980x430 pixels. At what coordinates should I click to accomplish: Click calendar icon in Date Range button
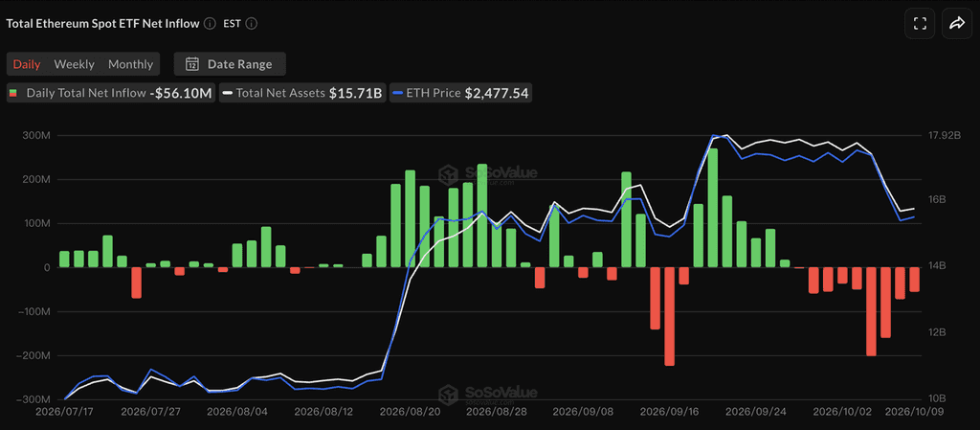pyautogui.click(x=192, y=64)
